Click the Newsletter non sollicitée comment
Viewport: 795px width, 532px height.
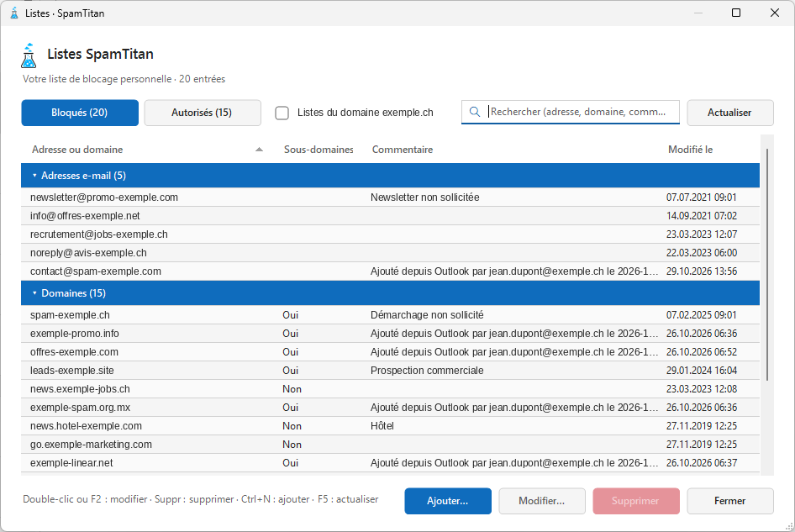425,198
